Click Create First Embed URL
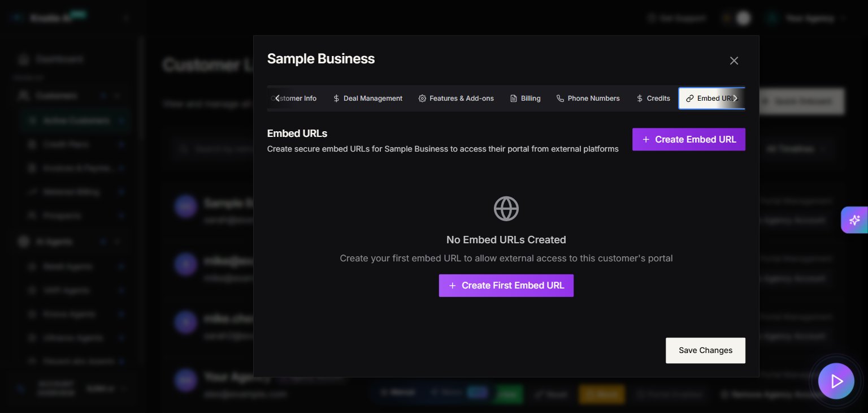868x413 pixels. (x=506, y=286)
